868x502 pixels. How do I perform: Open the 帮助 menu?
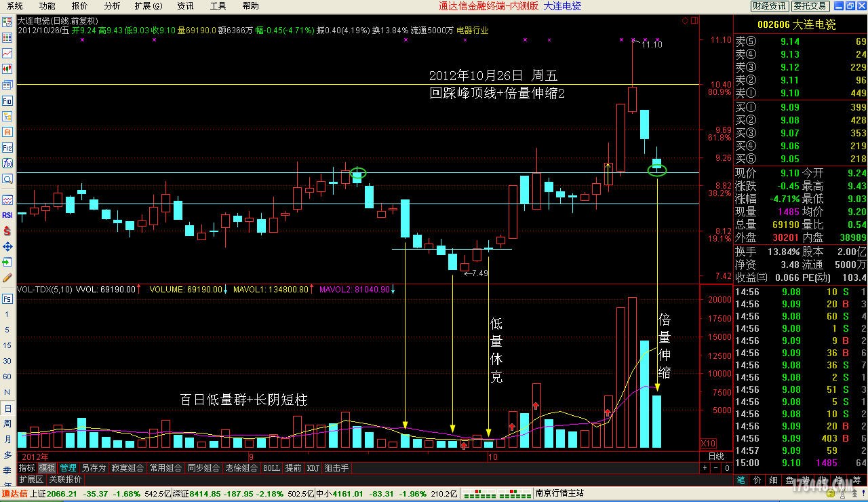click(250, 6)
